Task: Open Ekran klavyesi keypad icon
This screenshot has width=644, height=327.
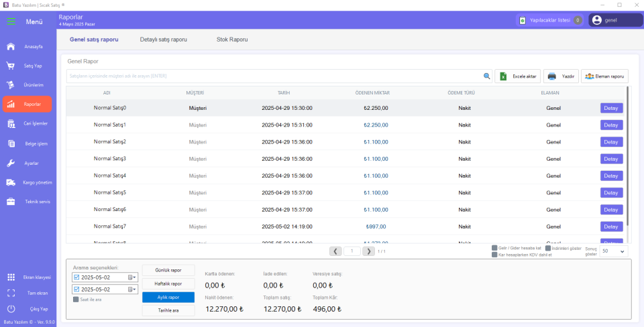Action: point(11,277)
